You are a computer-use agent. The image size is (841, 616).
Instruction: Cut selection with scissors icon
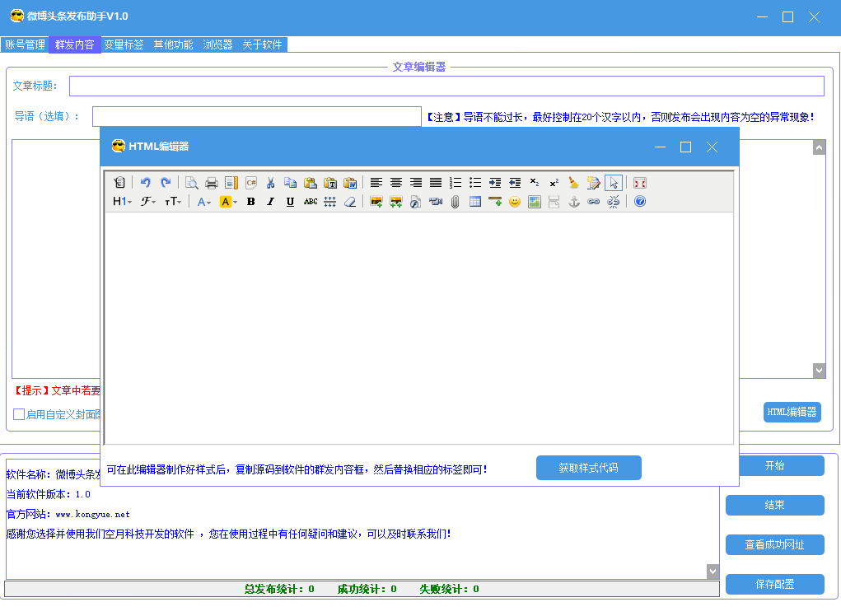tap(271, 183)
